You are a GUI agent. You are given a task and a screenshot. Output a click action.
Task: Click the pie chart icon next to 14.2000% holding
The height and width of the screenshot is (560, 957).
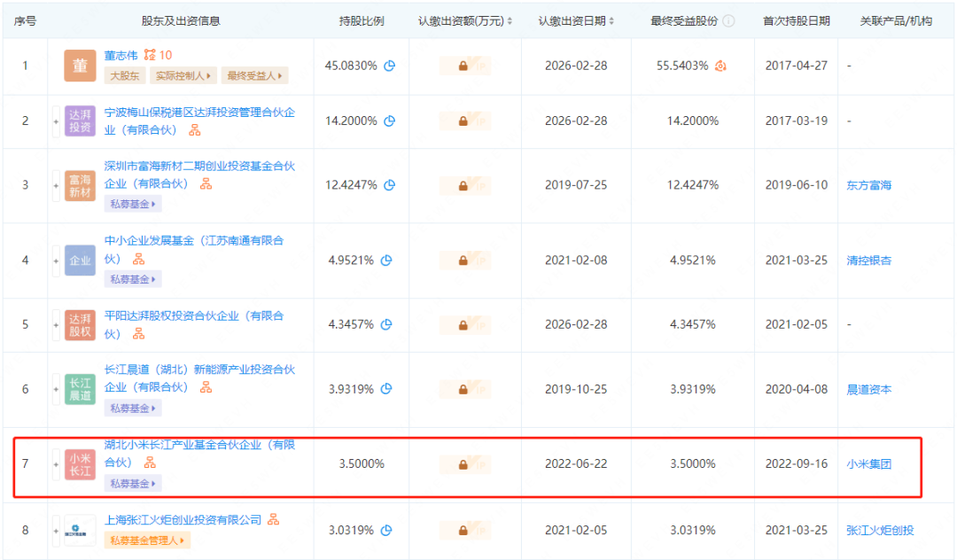[x=389, y=121]
